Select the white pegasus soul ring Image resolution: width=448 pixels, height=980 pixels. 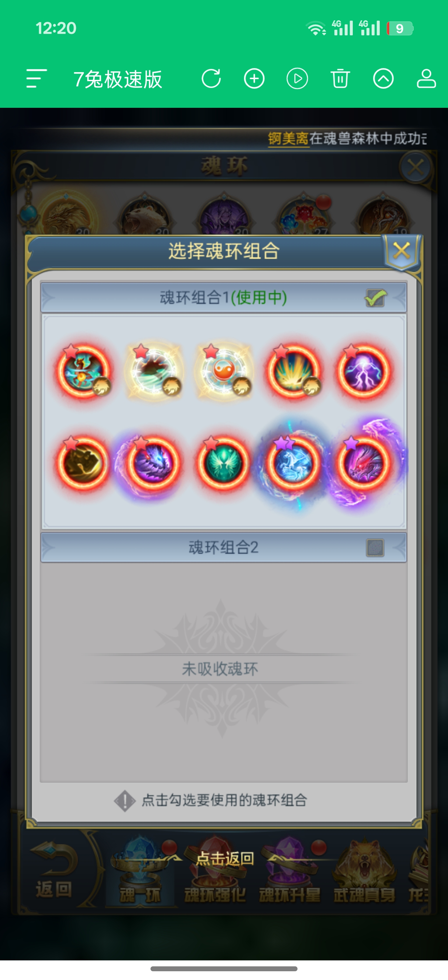point(294,463)
